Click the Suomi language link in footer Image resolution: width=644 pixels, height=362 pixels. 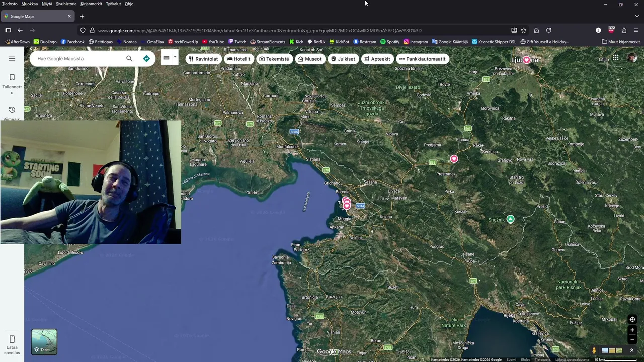(x=511, y=359)
